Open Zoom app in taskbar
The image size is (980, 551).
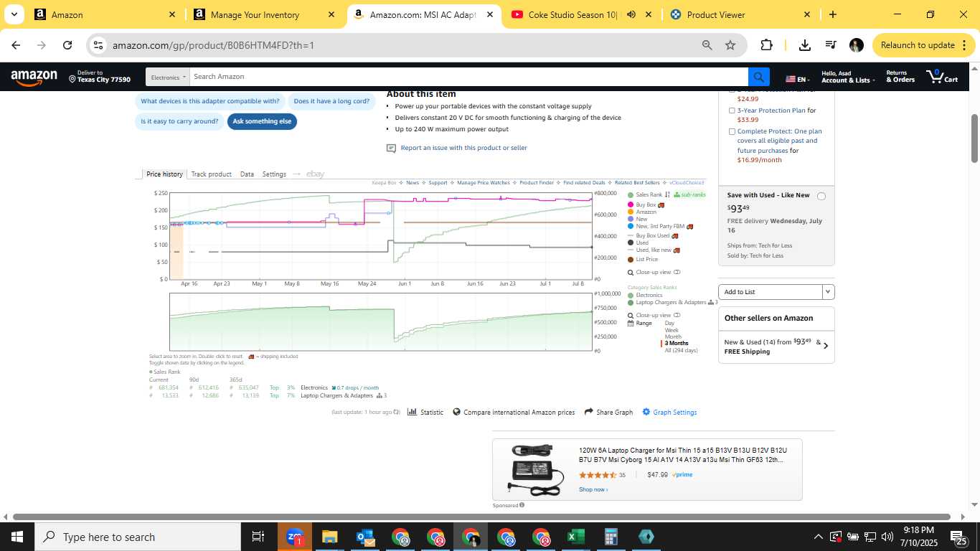click(295, 537)
